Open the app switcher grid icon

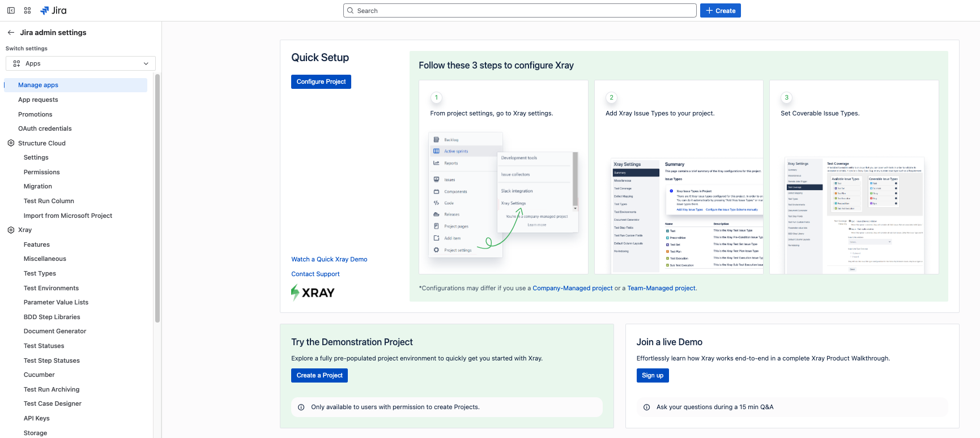27,11
